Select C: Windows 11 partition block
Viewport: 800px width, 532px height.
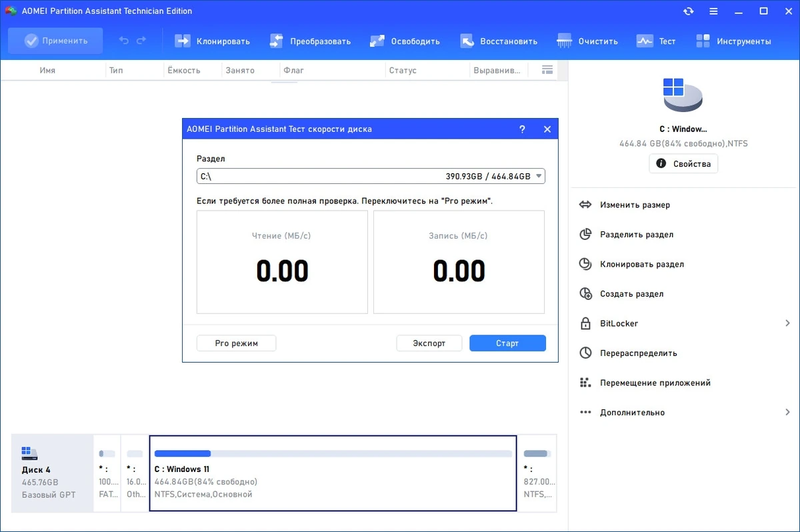[x=333, y=473]
